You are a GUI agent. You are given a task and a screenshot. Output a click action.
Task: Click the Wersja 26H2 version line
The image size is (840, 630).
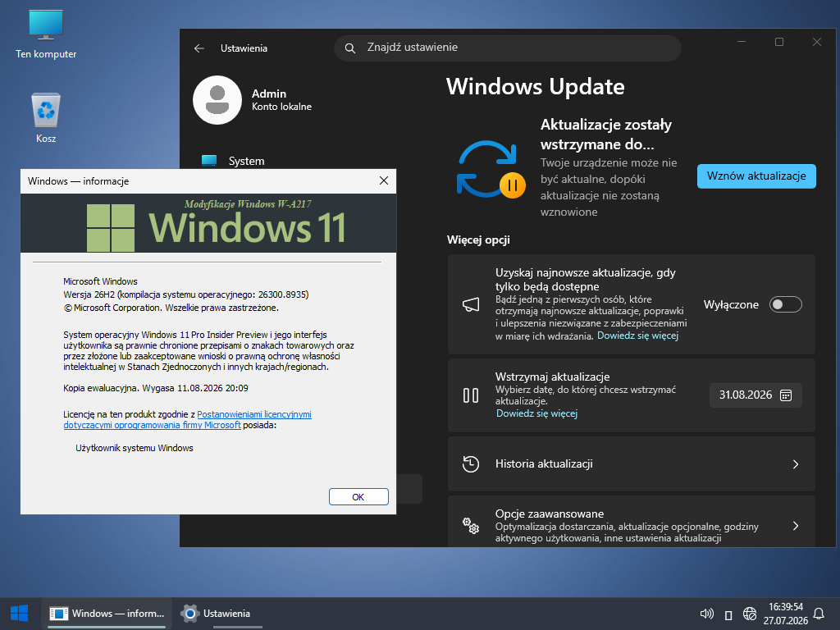tap(186, 294)
